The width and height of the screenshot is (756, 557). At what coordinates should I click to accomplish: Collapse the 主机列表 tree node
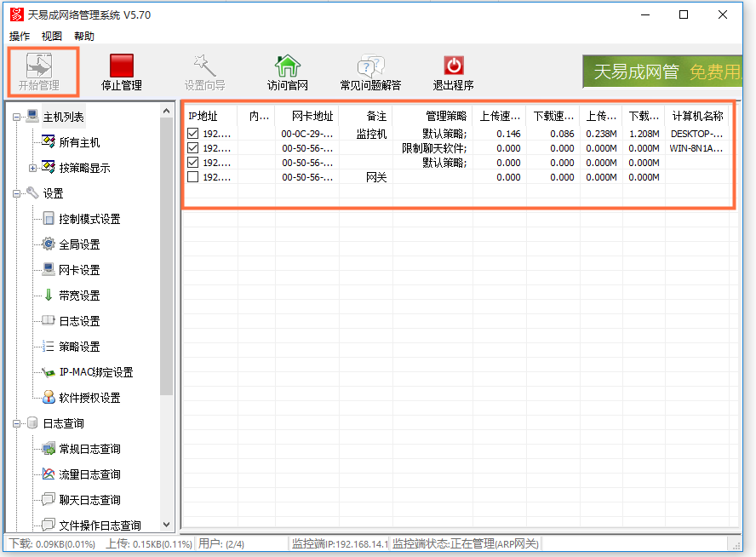[x=17, y=117]
